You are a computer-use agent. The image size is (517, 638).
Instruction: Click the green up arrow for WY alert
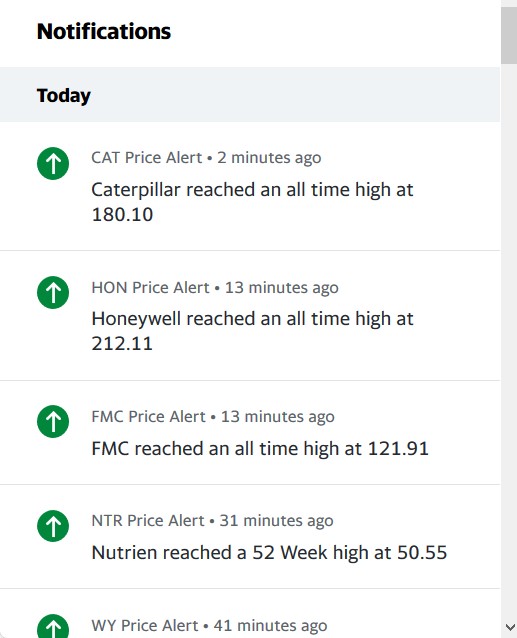click(53, 626)
